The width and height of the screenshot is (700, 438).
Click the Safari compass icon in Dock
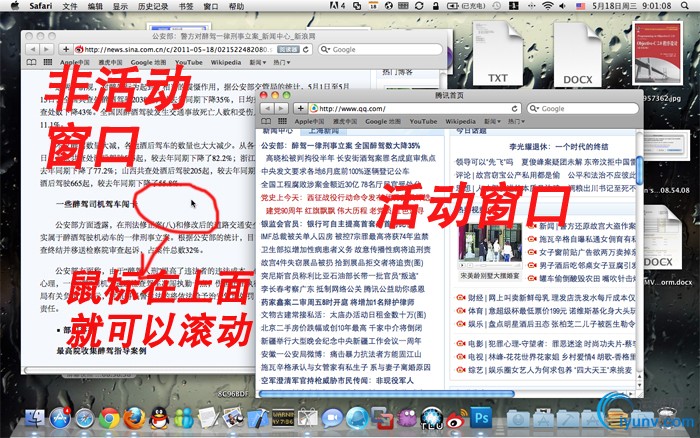(84, 419)
